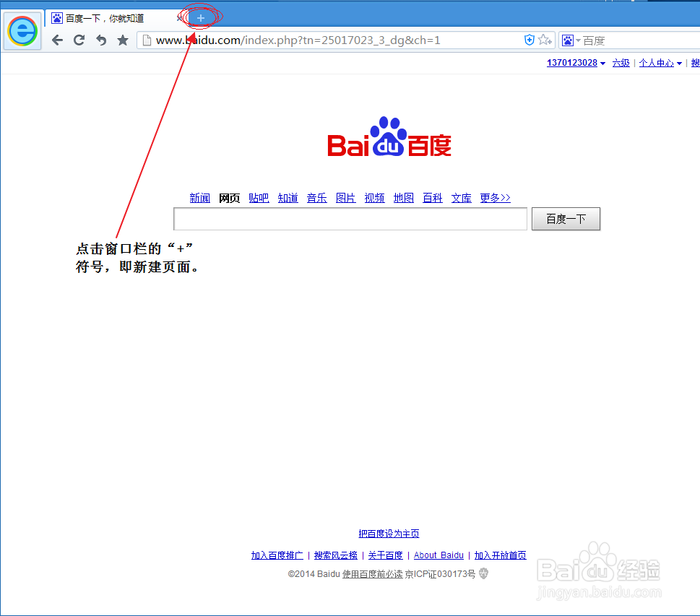Viewport: 700px width, 616px height.
Task: Open About Baidu link
Action: coord(438,555)
